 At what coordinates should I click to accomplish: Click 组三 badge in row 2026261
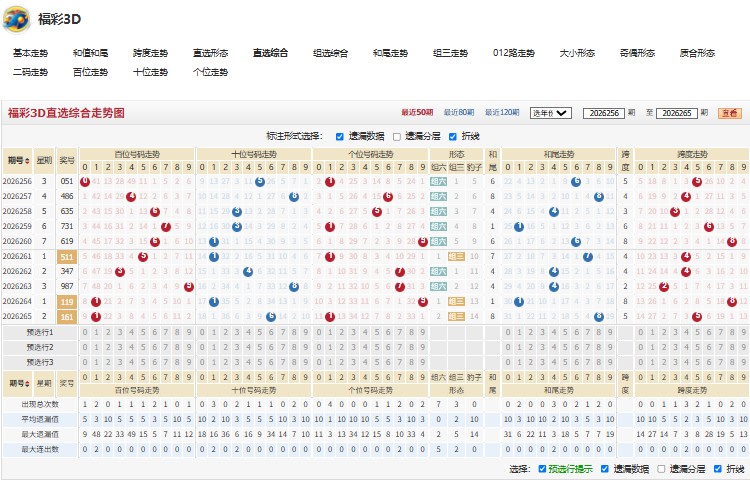click(x=456, y=257)
